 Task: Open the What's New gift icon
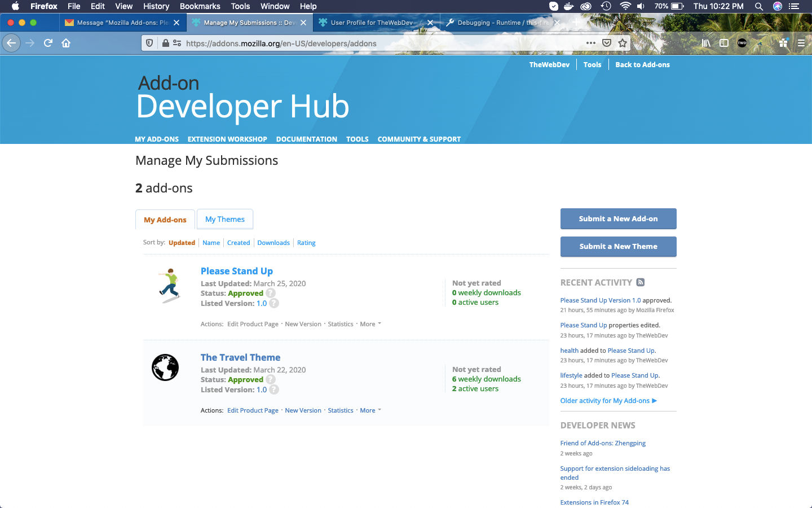[783, 43]
